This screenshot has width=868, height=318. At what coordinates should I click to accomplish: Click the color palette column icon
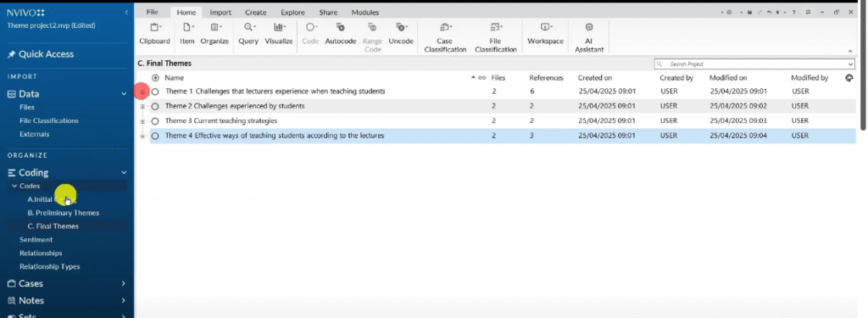coord(849,78)
